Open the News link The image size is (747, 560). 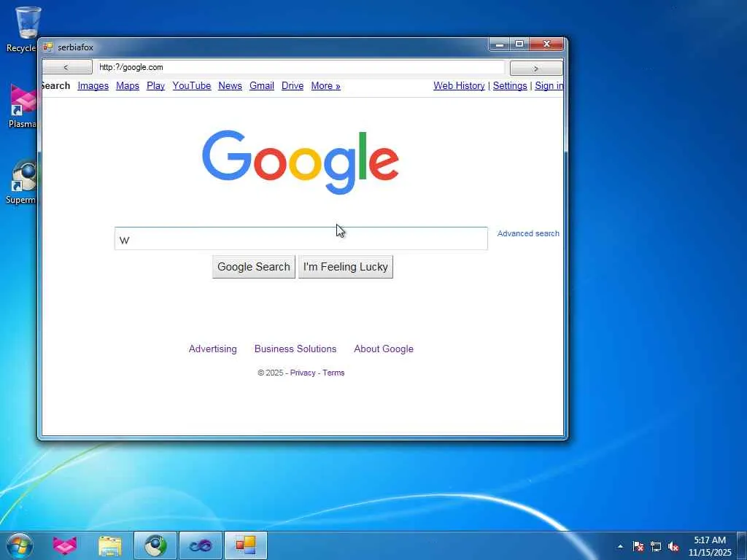(230, 86)
